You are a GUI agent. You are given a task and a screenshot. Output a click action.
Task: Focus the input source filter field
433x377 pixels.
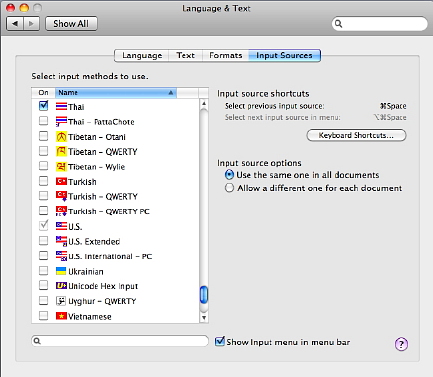click(x=120, y=341)
